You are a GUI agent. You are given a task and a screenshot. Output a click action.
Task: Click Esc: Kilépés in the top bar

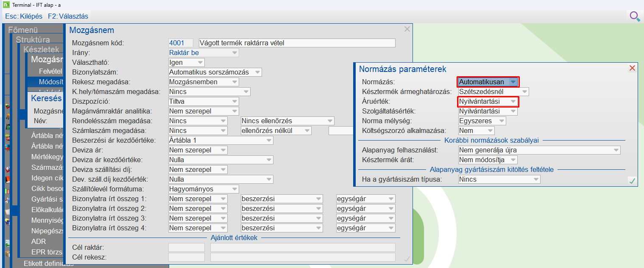point(24,17)
